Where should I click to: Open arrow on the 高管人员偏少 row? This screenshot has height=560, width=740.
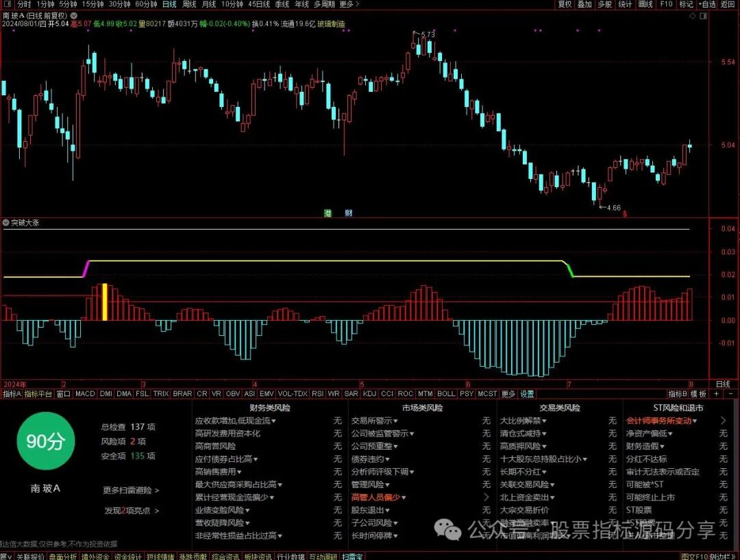(486, 497)
